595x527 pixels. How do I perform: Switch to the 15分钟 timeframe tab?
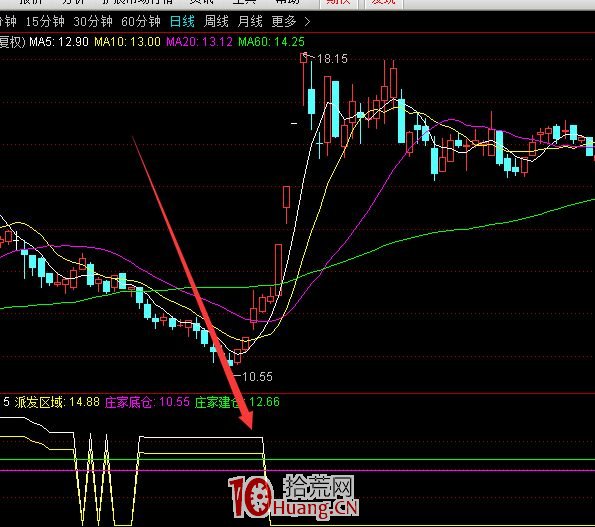click(x=45, y=21)
